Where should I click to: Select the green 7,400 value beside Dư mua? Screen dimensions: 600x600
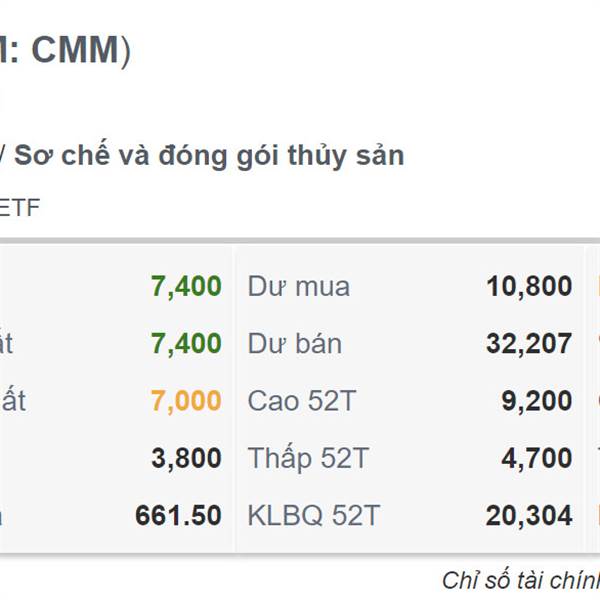point(186,286)
